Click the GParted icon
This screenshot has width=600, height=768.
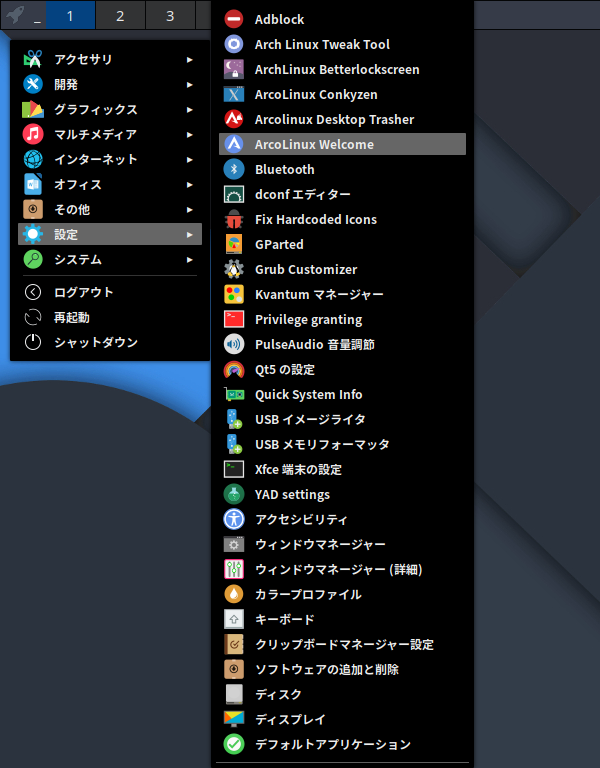tap(234, 244)
